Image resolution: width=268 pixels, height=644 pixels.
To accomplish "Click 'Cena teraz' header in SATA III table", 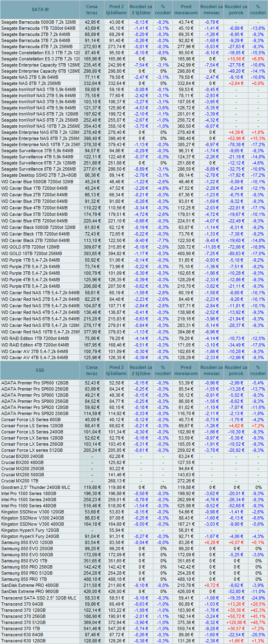I will [92, 9].
